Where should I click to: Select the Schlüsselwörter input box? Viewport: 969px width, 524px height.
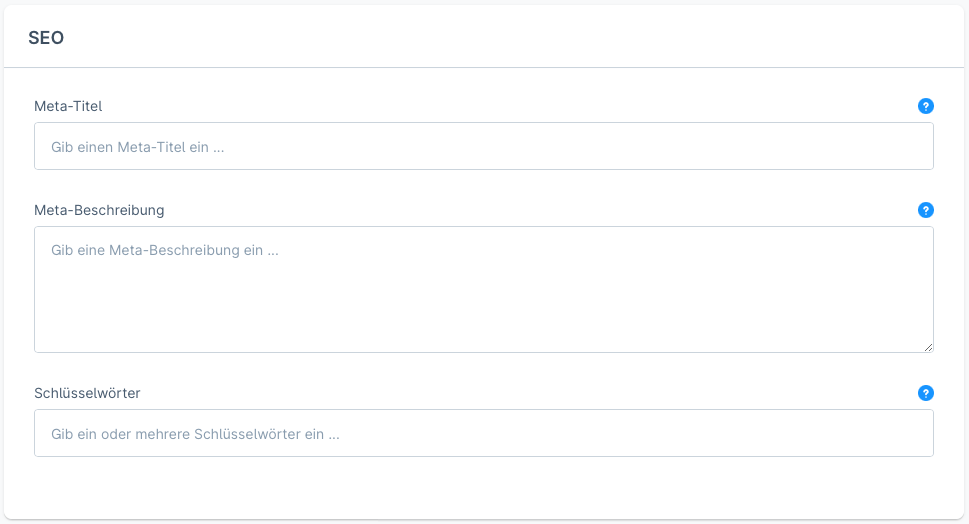(483, 433)
